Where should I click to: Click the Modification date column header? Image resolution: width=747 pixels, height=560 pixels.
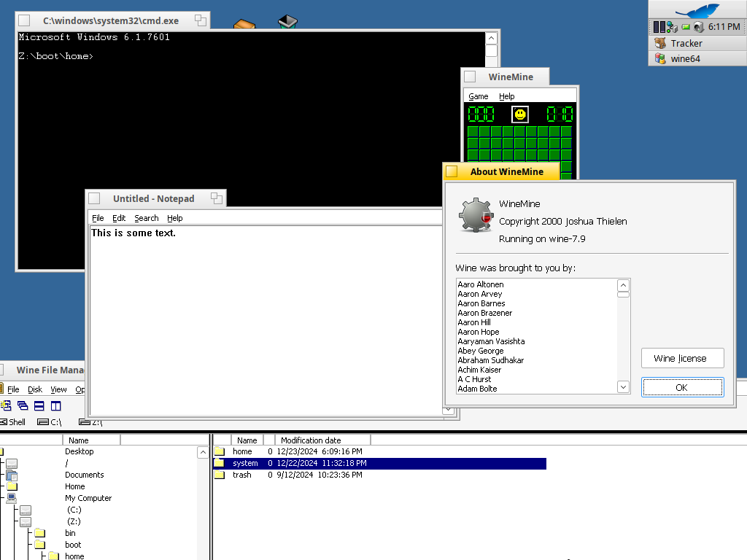point(322,440)
